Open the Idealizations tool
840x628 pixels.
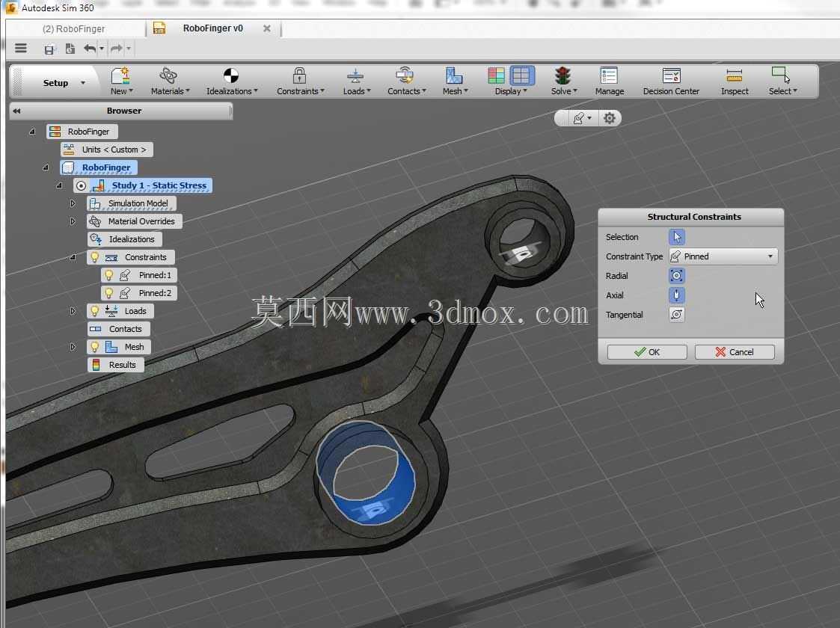(x=231, y=81)
